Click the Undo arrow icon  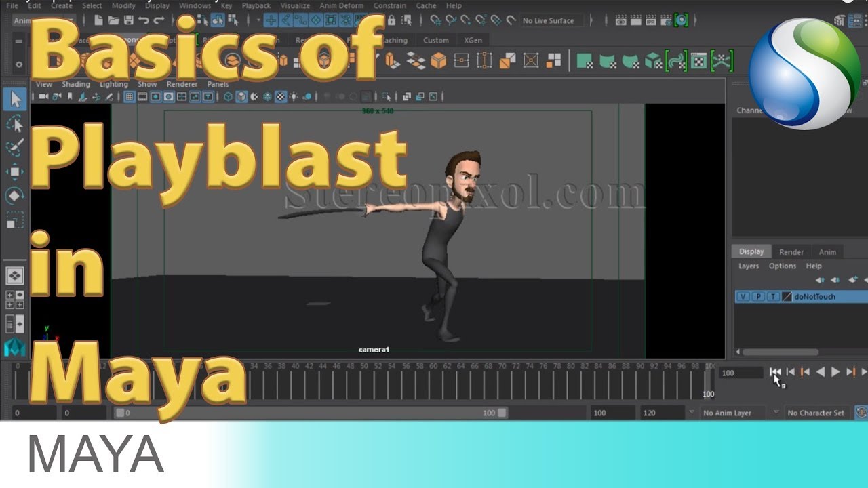144,20
